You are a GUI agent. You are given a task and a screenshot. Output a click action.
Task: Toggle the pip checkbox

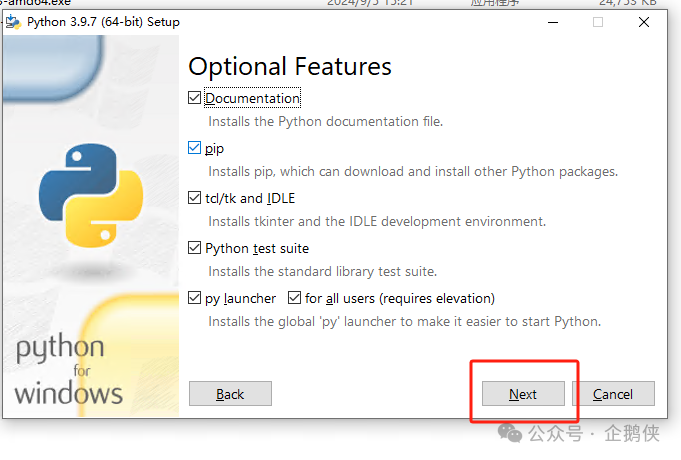195,148
